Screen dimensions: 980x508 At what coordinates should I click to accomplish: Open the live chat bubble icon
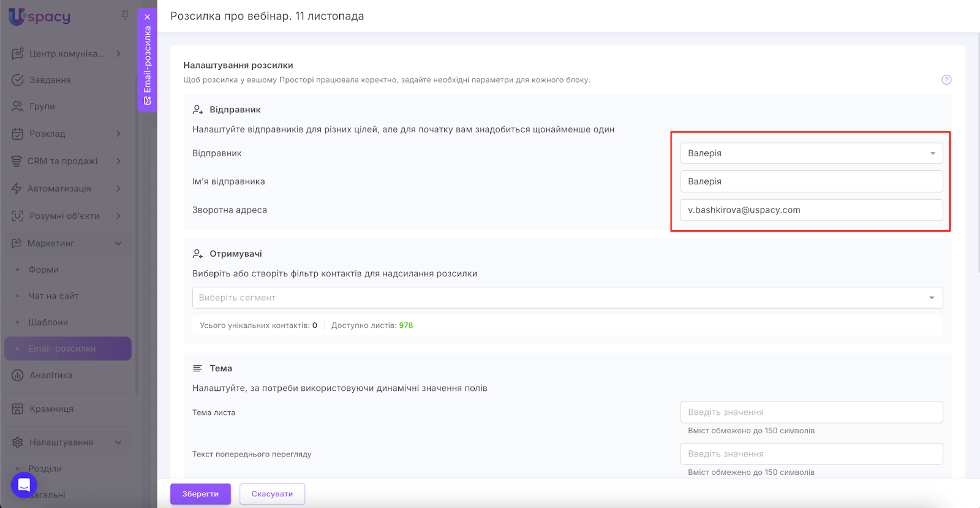pyautogui.click(x=24, y=485)
